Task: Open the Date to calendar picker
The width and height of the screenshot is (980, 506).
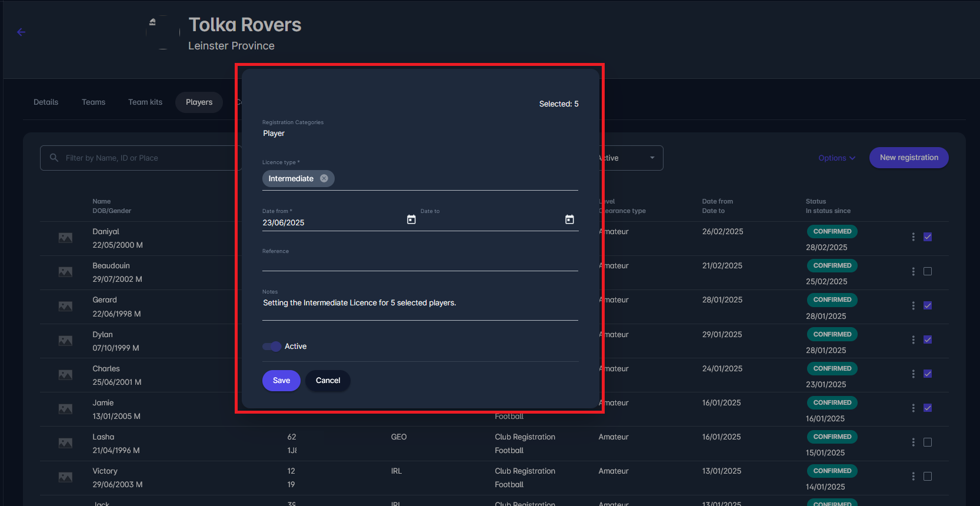Action: (x=569, y=219)
